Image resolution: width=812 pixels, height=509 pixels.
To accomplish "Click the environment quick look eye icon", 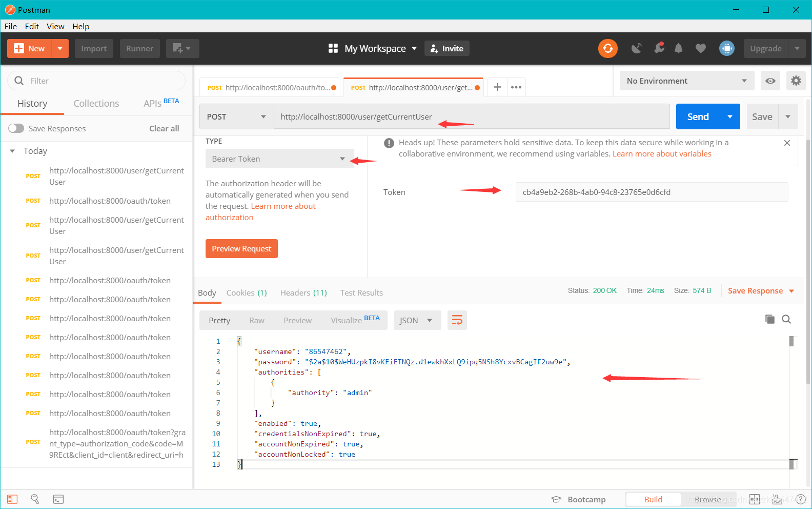I will (770, 81).
